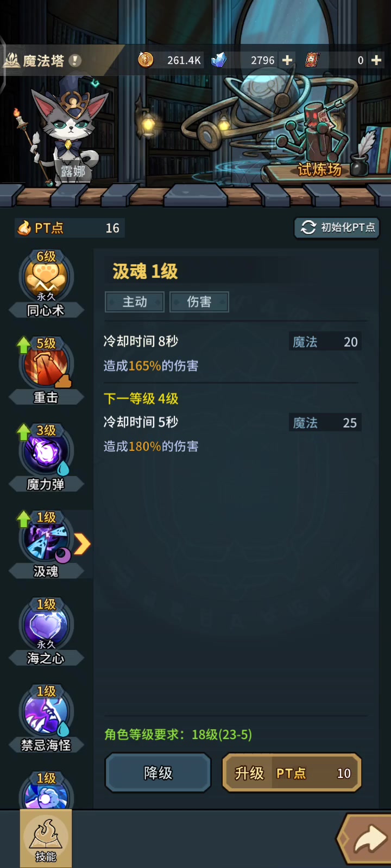The width and height of the screenshot is (391, 868).
Task: Tap the info icon beside 魔法塔
Action: [75, 60]
